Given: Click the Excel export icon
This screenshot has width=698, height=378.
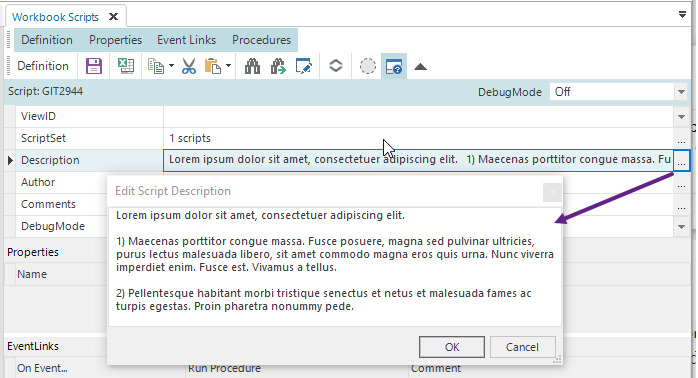Looking at the screenshot, I should 126,66.
